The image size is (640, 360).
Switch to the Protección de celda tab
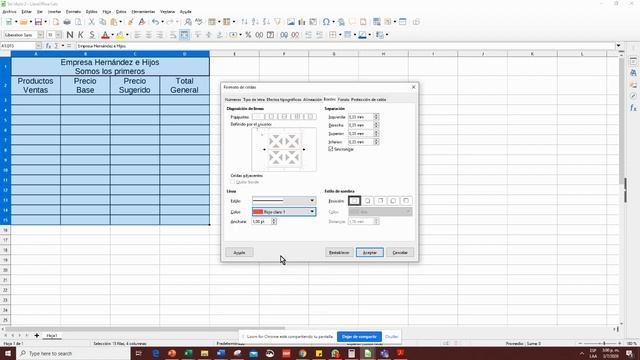coord(369,100)
